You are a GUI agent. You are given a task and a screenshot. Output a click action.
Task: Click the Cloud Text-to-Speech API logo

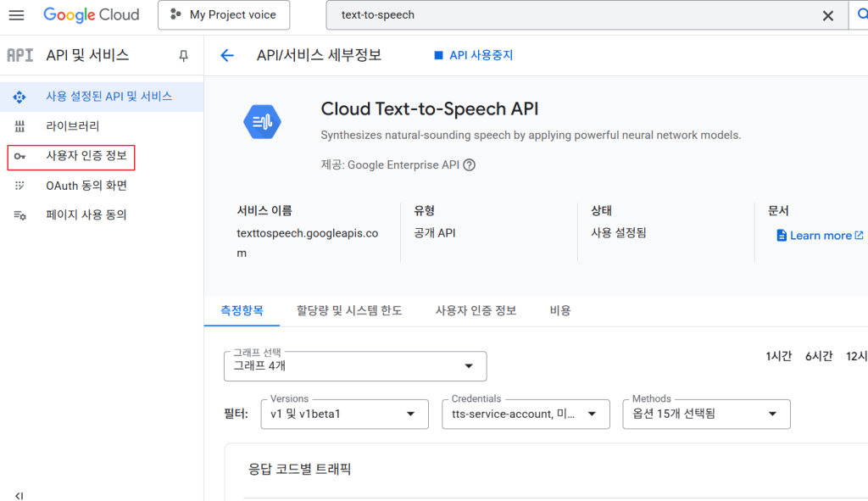262,123
